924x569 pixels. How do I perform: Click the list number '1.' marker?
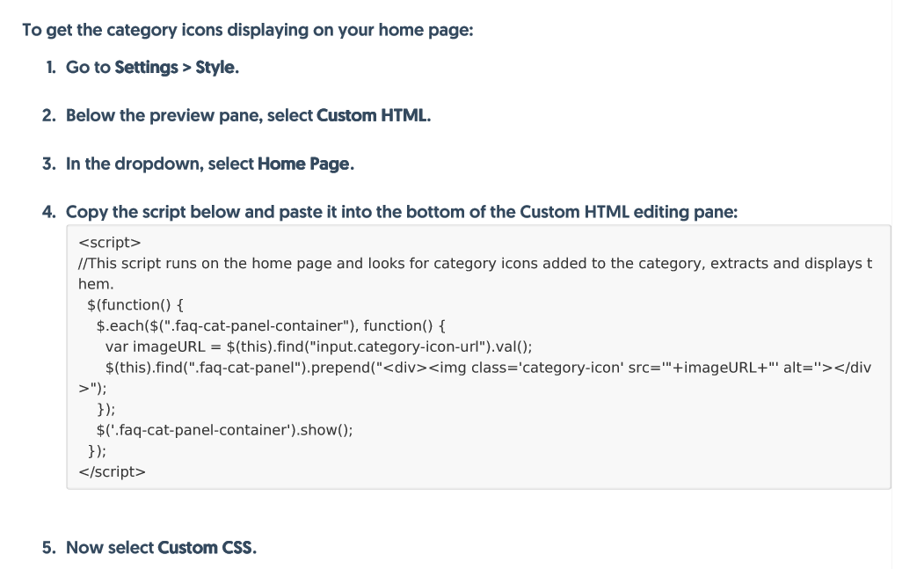pyautogui.click(x=50, y=68)
